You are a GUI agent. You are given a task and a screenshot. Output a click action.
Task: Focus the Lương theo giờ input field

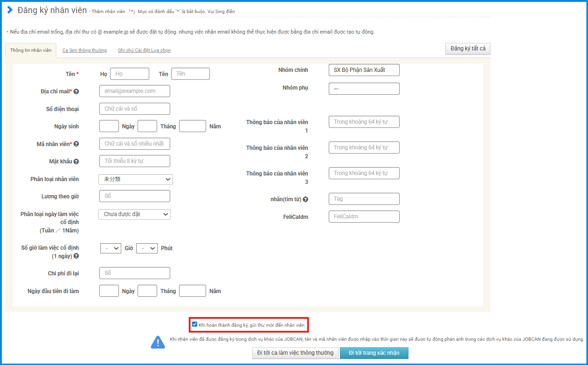134,196
